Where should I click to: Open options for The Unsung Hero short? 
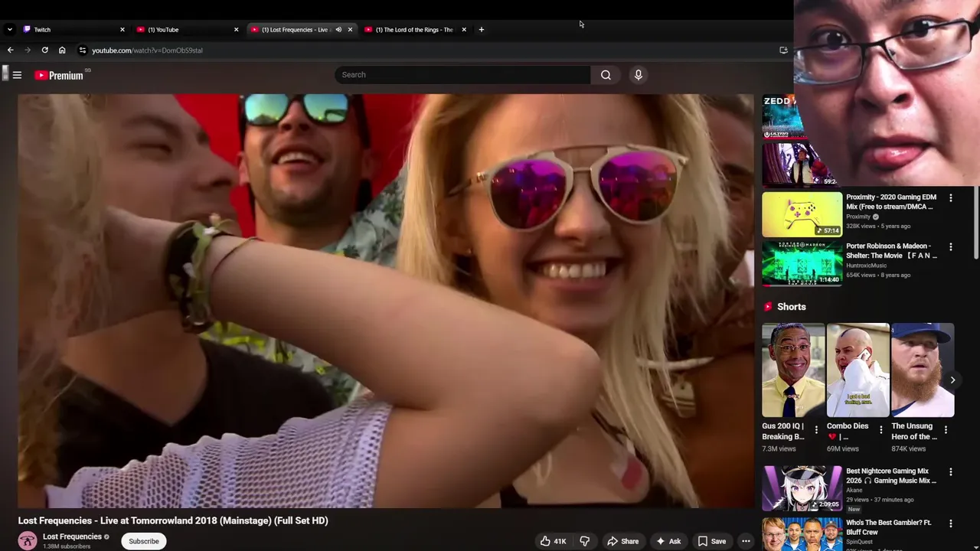click(x=946, y=430)
